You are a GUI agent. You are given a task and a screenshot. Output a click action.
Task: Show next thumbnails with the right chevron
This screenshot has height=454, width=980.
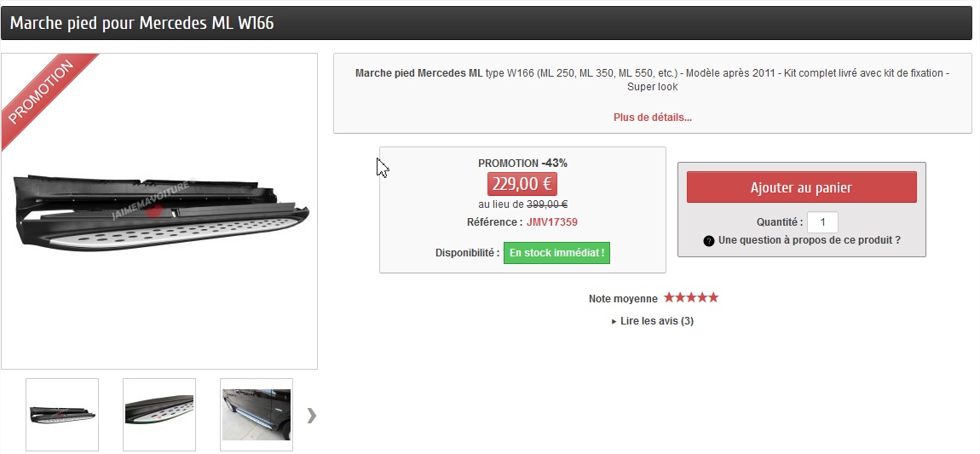[311, 415]
